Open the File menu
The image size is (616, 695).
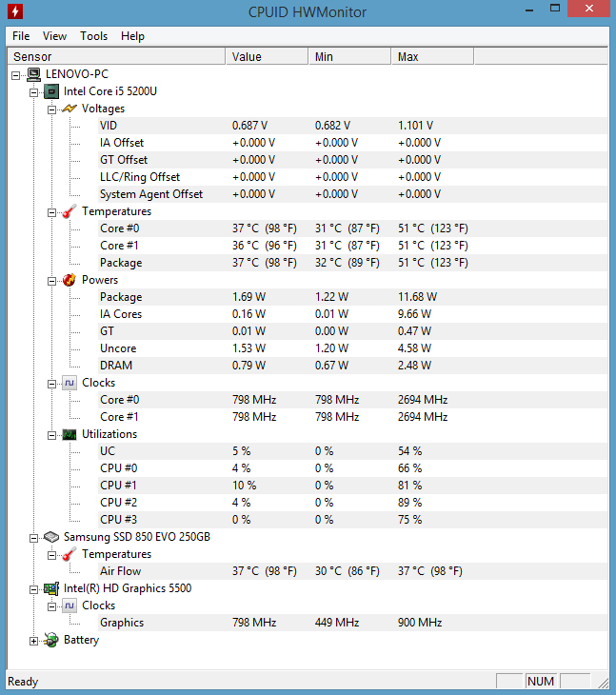point(21,36)
